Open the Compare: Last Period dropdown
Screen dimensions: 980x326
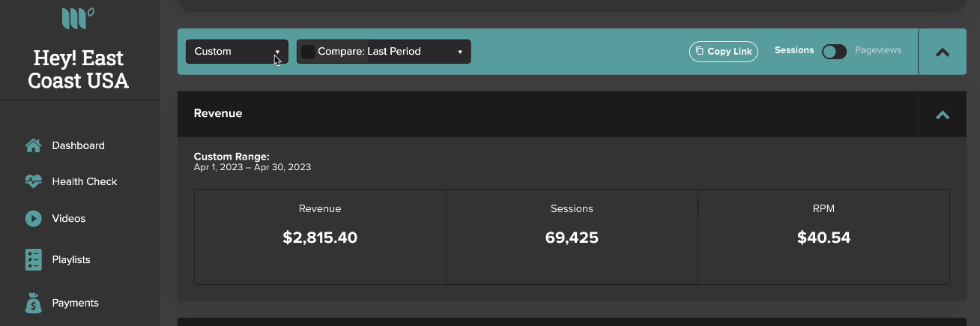(384, 52)
